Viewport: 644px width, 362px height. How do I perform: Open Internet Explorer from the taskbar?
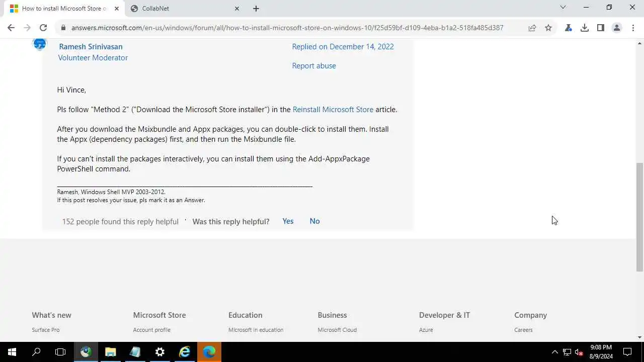click(x=185, y=352)
